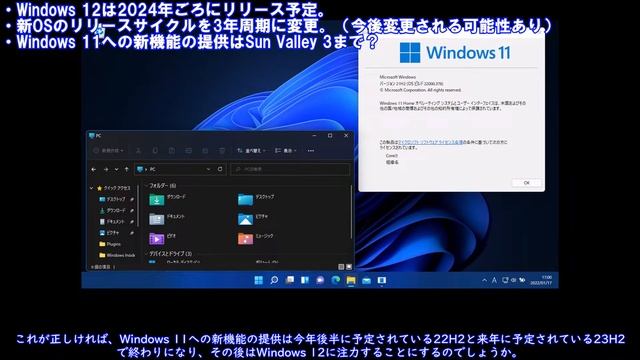Screen dimensions: 640x360
Task: Expand address bar history dropdown
Action: [x=209, y=169]
